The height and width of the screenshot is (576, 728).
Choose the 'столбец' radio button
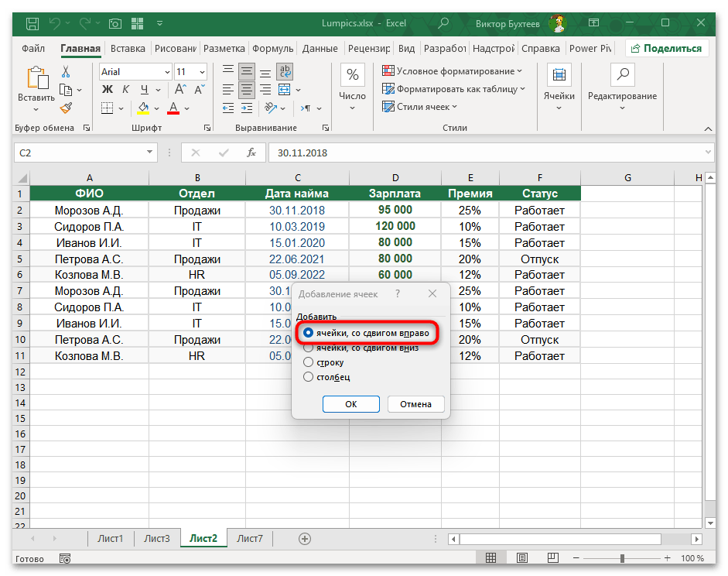click(309, 377)
